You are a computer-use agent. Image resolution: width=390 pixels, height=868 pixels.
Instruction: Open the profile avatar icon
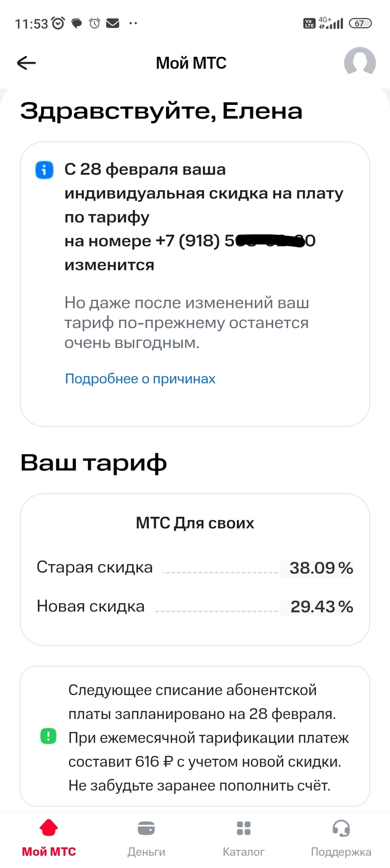[x=359, y=62]
